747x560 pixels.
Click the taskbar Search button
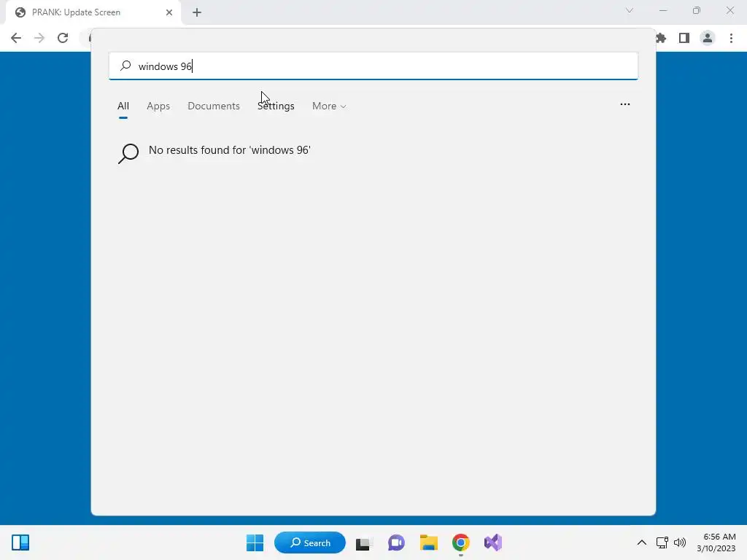point(309,542)
